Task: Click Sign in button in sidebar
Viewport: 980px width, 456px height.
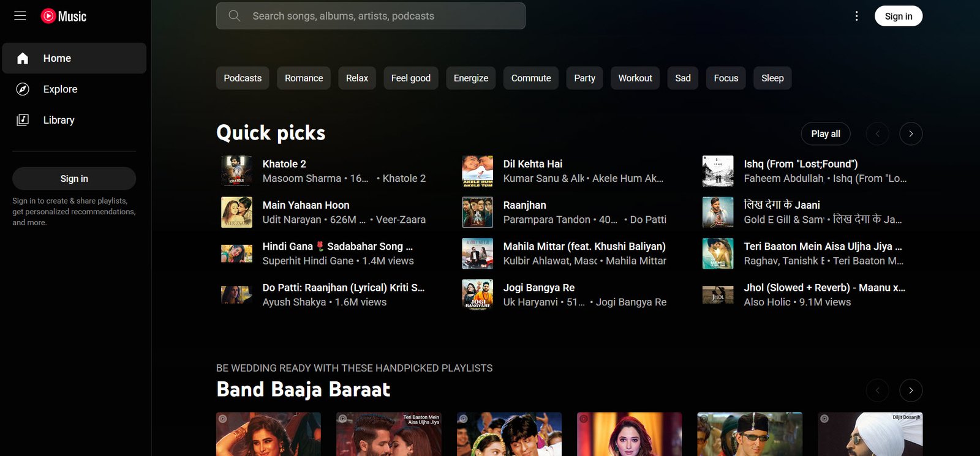Action: (x=74, y=179)
